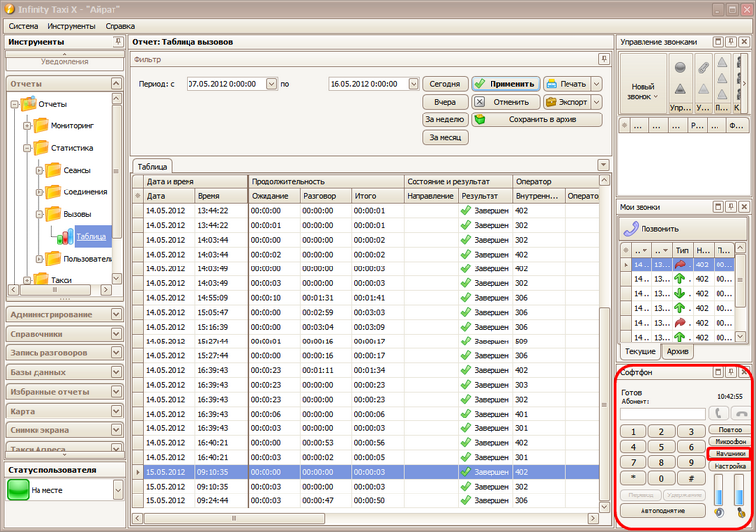
Task: Click the За неделю button
Action: click(x=445, y=119)
